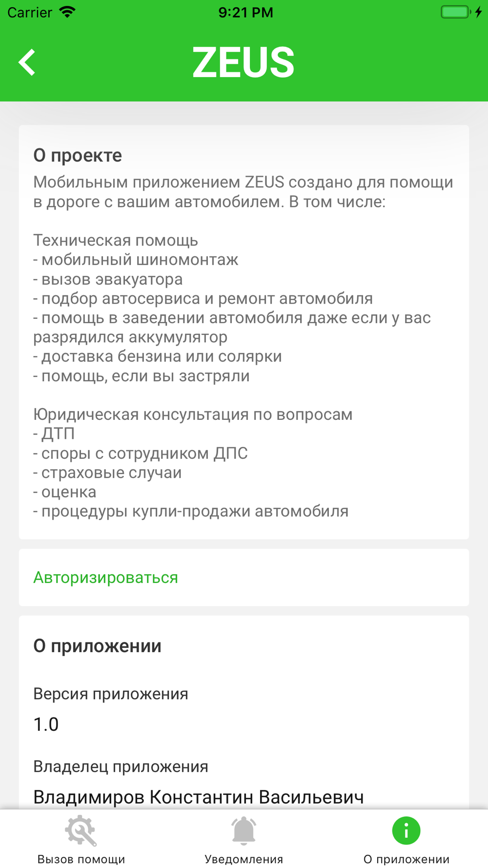Image resolution: width=488 pixels, height=868 pixels.
Task: Select the green info circle icon
Action: click(x=406, y=830)
